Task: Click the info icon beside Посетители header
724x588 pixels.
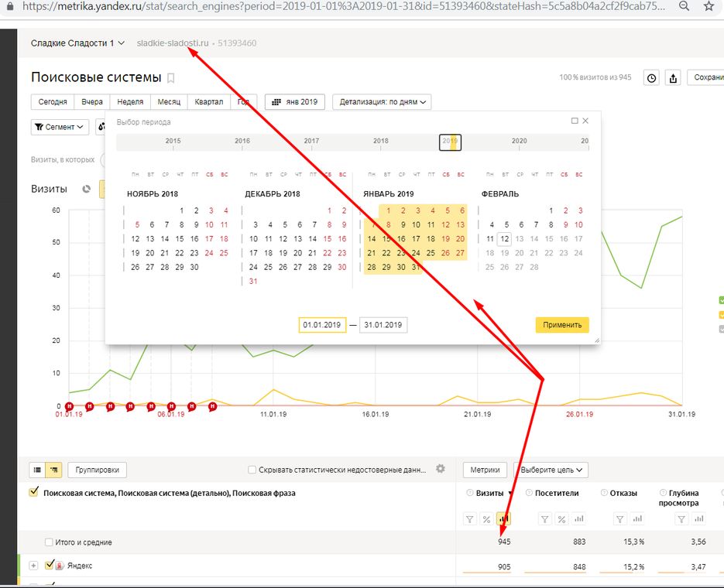Action: (x=529, y=493)
